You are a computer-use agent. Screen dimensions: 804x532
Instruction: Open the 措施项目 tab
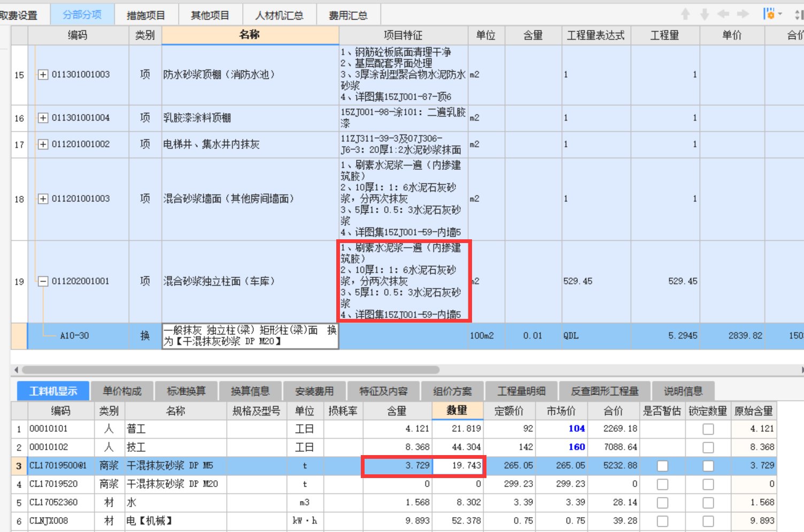[146, 15]
